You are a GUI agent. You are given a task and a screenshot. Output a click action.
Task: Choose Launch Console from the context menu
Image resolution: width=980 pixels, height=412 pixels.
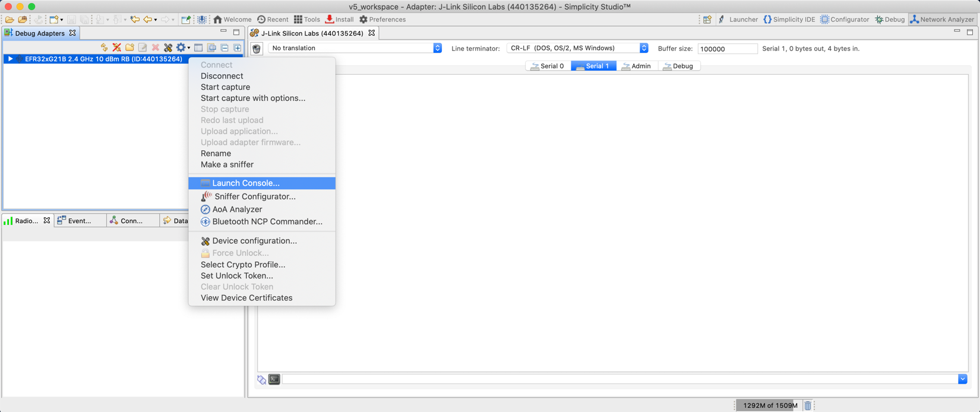click(245, 183)
